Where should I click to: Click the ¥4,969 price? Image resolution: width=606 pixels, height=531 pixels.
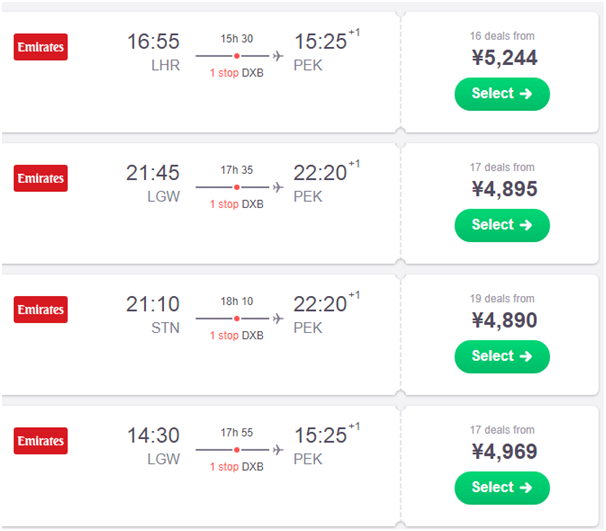504,451
